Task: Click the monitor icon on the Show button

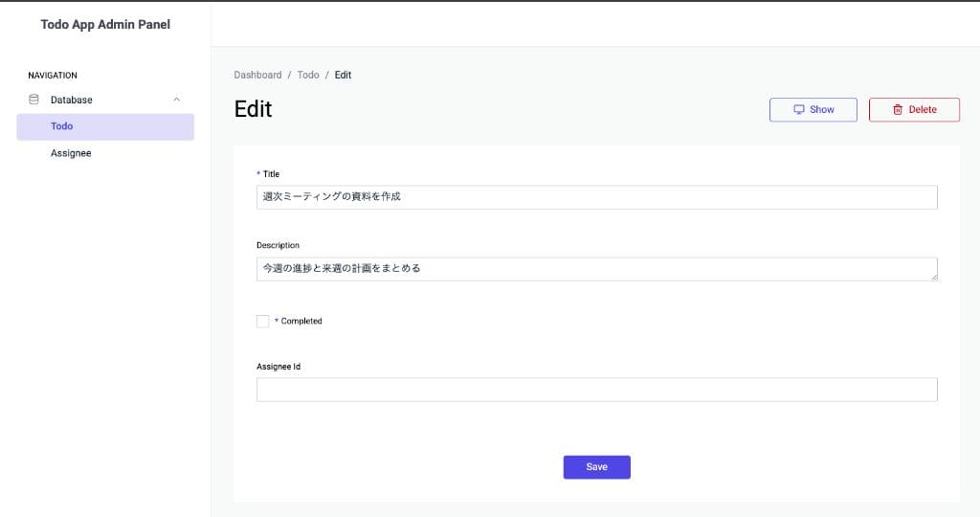Action: point(799,109)
